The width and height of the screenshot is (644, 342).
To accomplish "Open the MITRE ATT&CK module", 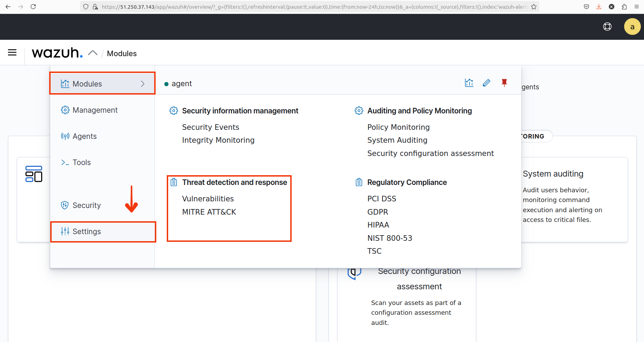I will (209, 212).
